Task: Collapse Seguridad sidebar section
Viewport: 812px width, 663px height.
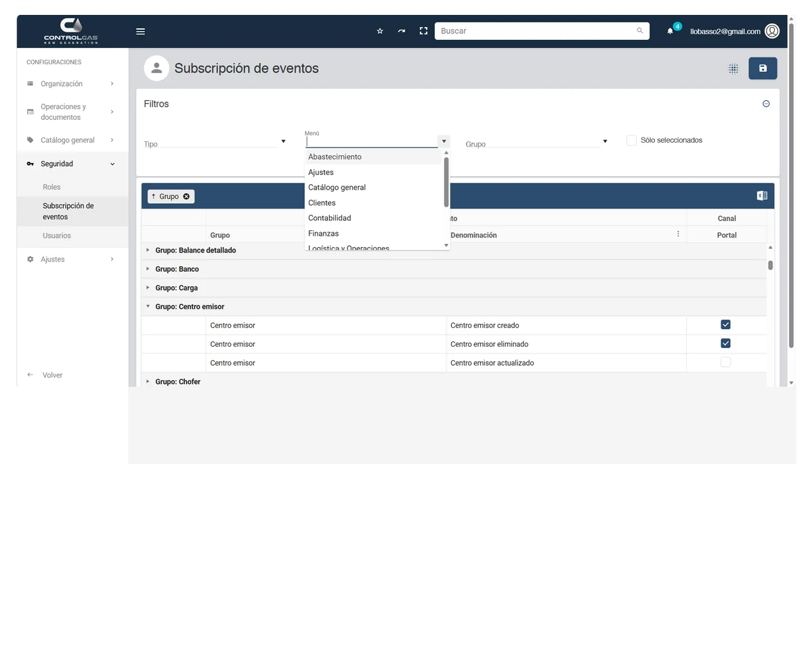Action: tap(112, 164)
